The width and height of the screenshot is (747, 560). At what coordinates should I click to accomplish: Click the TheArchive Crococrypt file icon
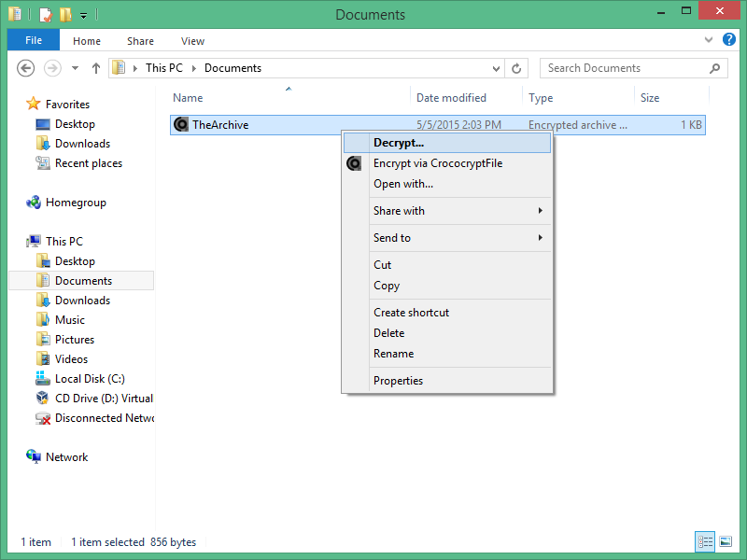point(179,124)
